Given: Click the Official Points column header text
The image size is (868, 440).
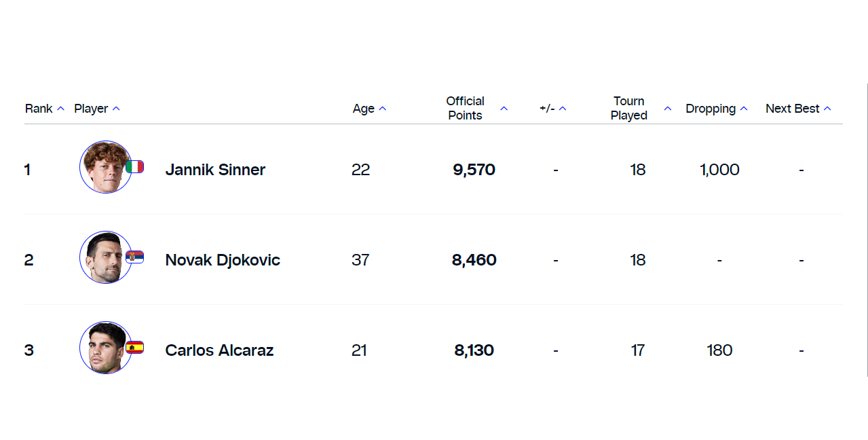Looking at the screenshot, I should coord(465,108).
